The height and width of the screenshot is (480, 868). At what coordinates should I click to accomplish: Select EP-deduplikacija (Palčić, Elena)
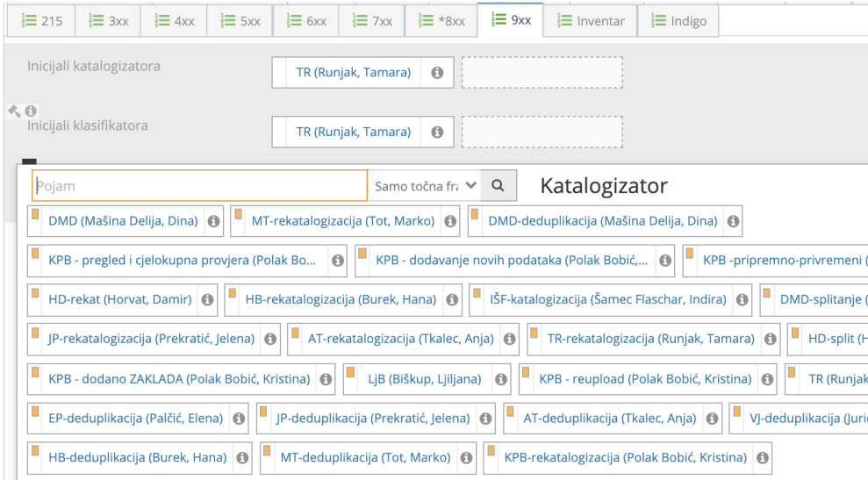tap(136, 419)
